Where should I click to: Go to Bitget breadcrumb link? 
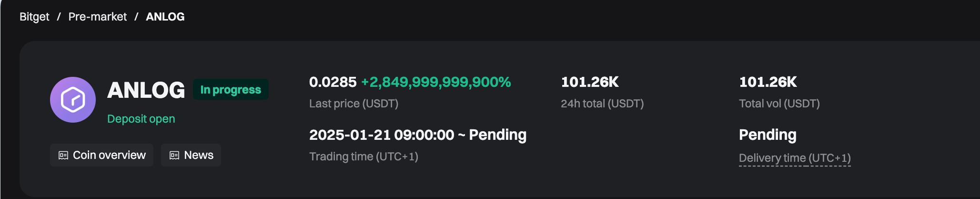[x=34, y=17]
